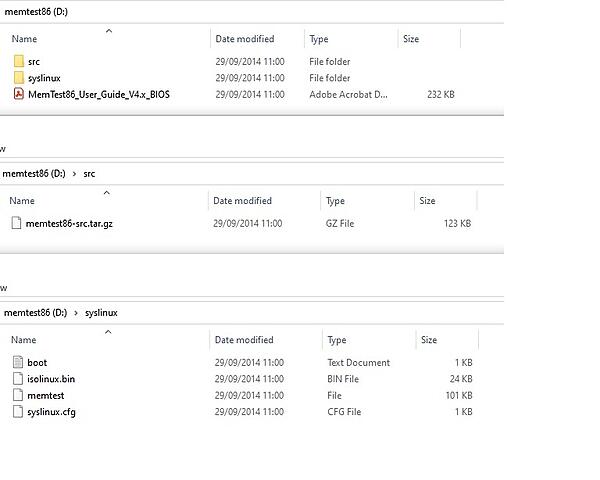This screenshot has width=600, height=480.
Task: Click the sort arrow above Name in src listing
Action: point(106,193)
